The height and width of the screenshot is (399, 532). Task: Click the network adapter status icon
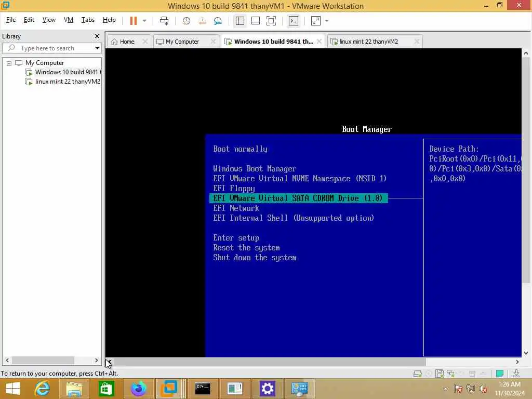tap(451, 374)
